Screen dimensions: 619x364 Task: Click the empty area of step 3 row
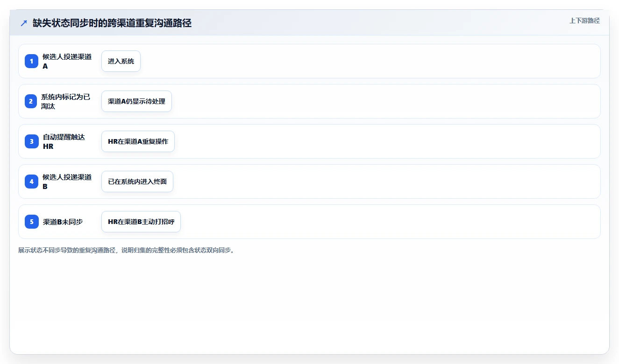(387, 141)
